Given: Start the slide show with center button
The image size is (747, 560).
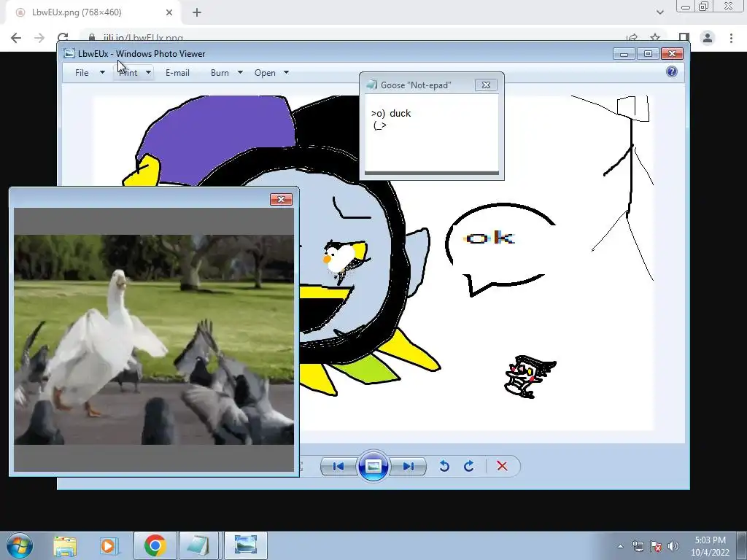Looking at the screenshot, I should pyautogui.click(x=373, y=466).
